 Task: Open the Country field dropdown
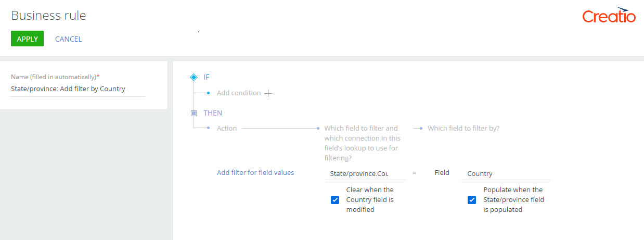[x=506, y=173]
